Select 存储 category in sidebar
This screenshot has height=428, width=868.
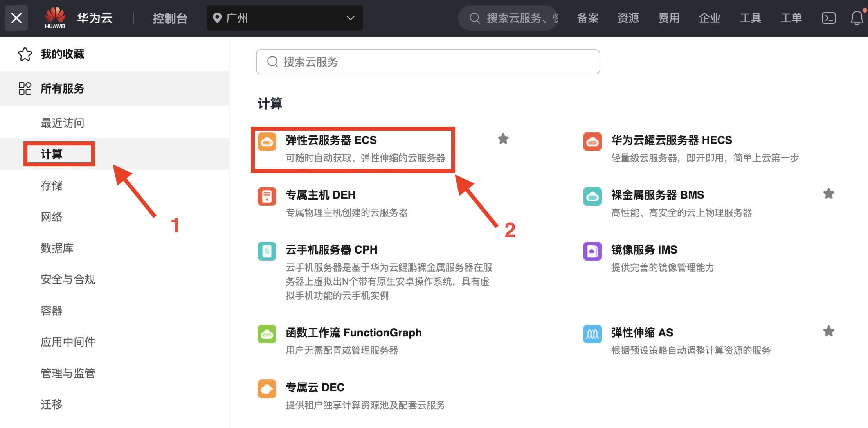pos(52,185)
